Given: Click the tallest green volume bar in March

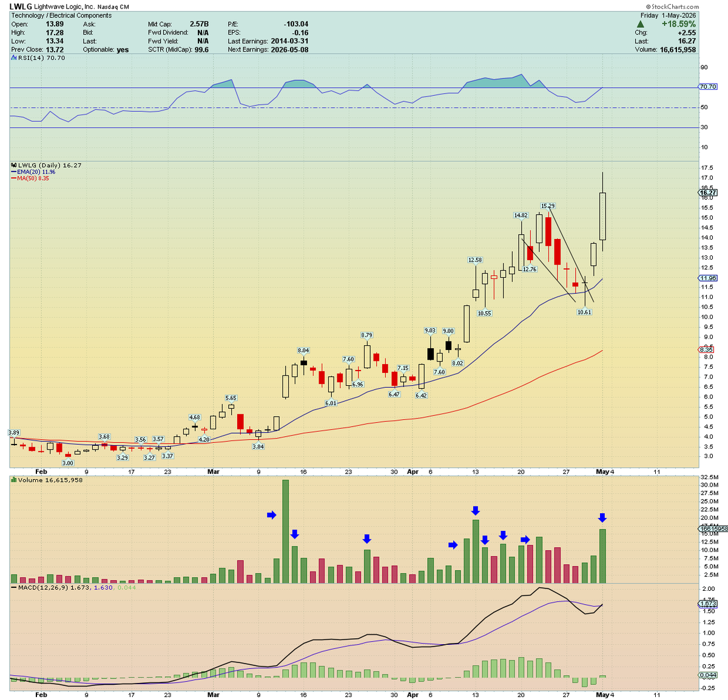Looking at the screenshot, I should [286, 531].
